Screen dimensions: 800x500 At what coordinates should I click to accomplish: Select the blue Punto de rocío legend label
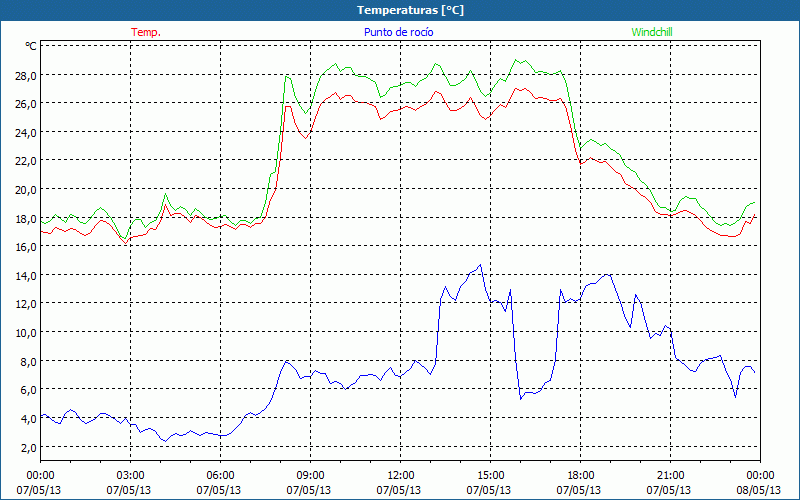(x=398, y=32)
